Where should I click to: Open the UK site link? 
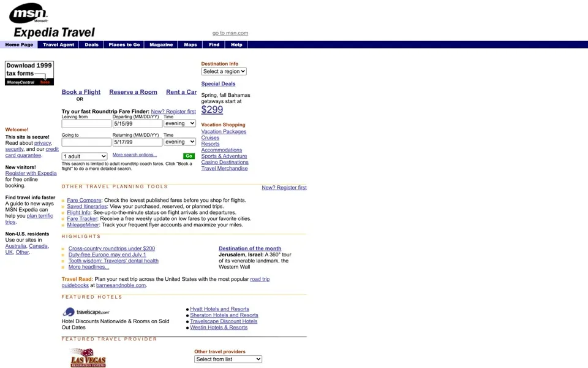point(9,252)
